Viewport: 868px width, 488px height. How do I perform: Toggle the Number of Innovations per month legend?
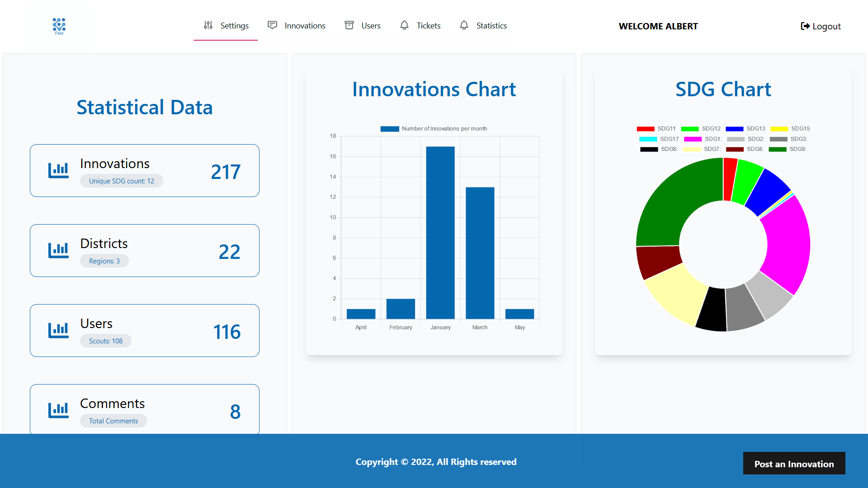(x=434, y=129)
